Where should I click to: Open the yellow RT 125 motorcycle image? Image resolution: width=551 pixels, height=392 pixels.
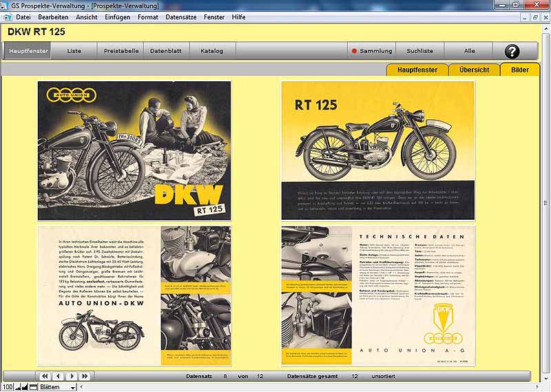377,151
